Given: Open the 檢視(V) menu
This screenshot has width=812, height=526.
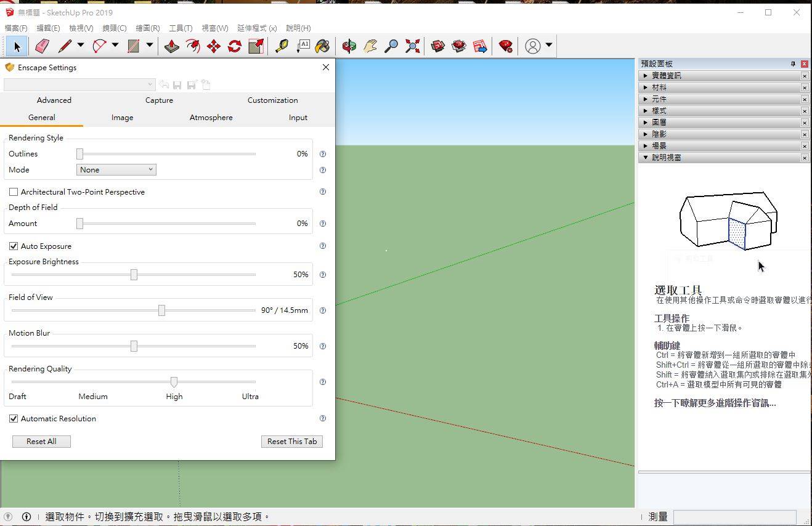Looking at the screenshot, I should point(81,28).
